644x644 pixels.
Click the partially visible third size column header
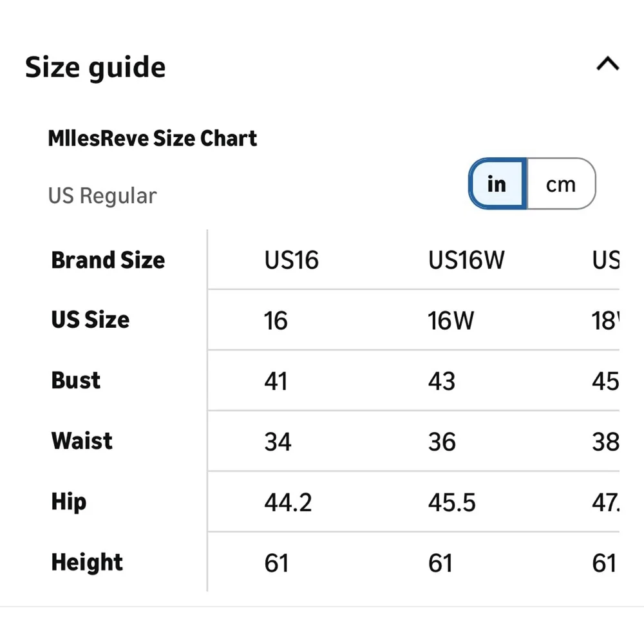[605, 260]
